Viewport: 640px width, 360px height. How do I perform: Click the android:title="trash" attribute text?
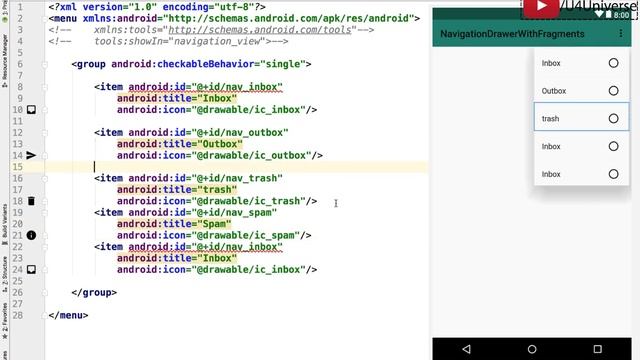click(177, 190)
